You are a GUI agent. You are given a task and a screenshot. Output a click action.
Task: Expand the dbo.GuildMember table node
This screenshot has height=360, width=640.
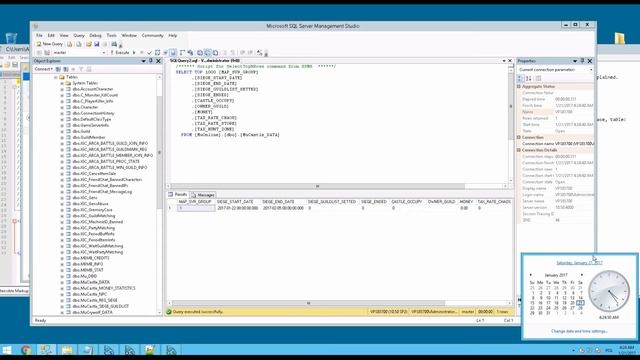pos(62,138)
